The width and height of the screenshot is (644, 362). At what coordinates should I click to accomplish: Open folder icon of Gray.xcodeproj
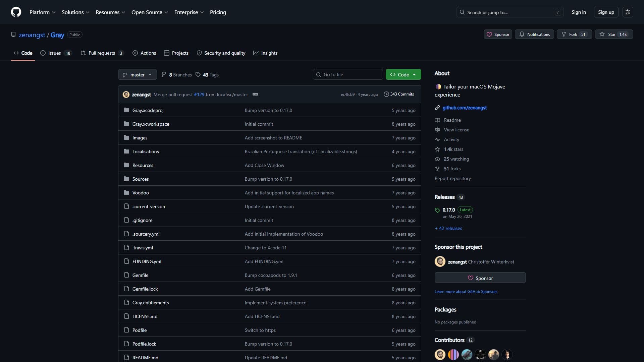pos(126,110)
